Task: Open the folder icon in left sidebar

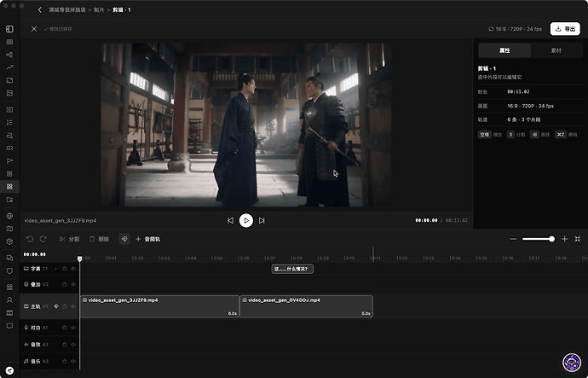Action: (x=9, y=200)
